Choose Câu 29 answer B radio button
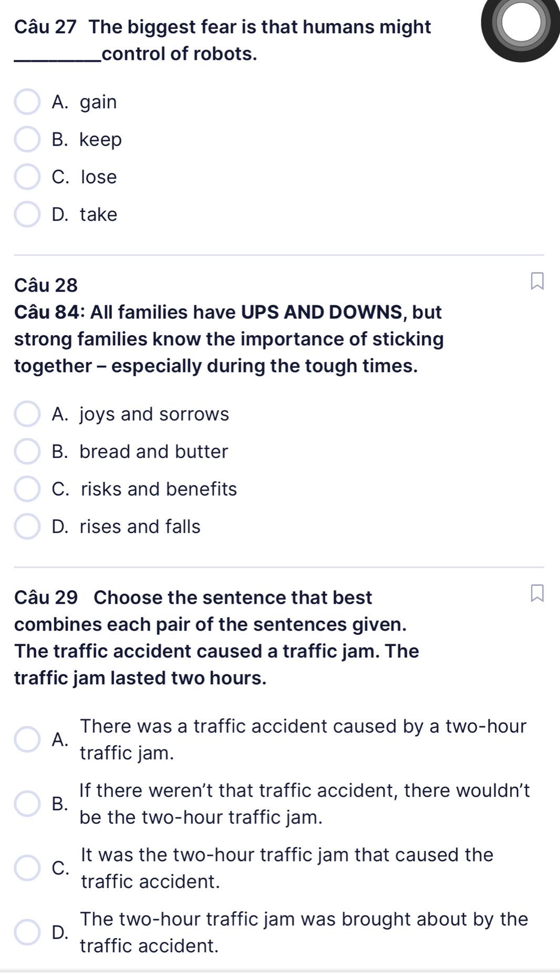 [x=27, y=804]
